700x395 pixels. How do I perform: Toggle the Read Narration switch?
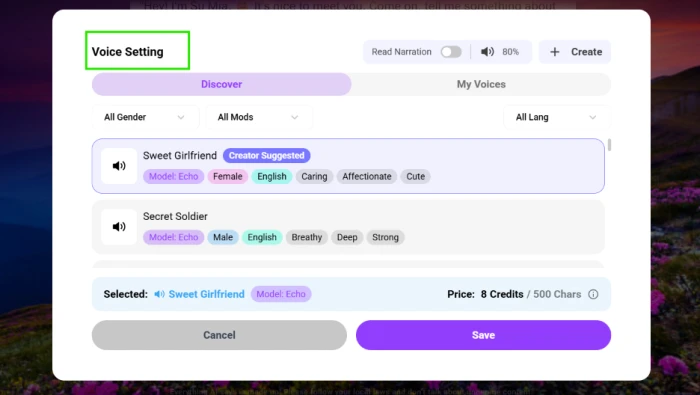coord(451,52)
